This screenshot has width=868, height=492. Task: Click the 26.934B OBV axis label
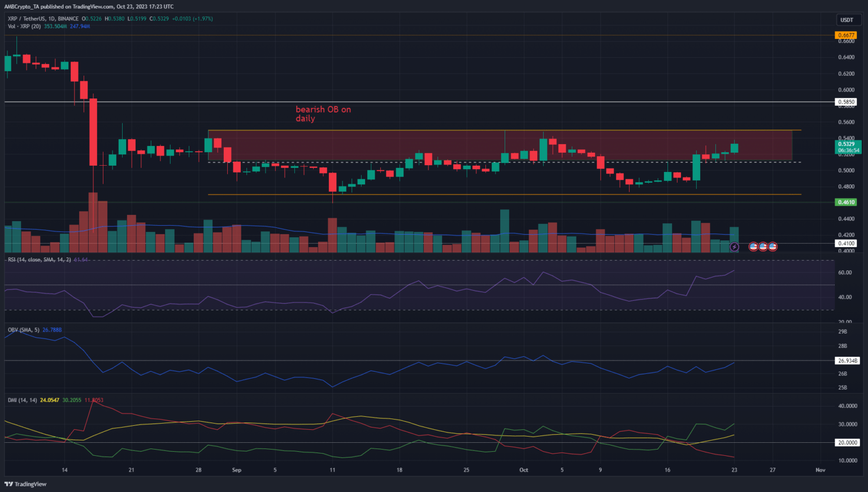[847, 360]
